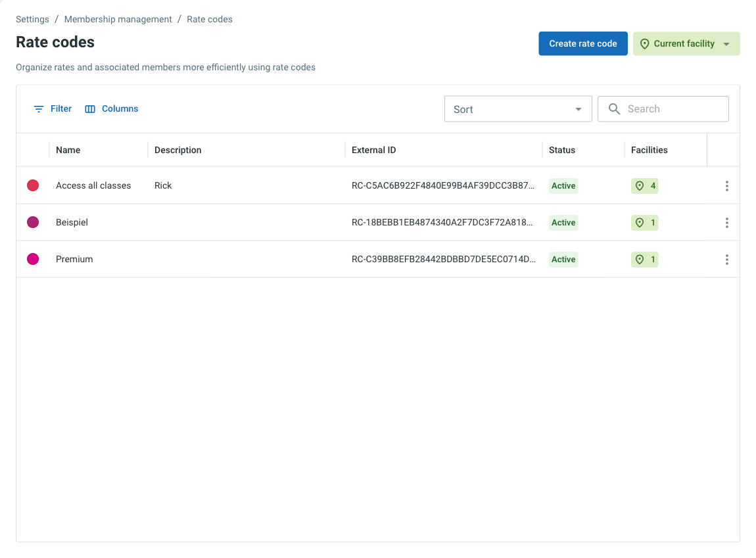Click the red swatch for Access all classes
The width and height of the screenshot is (756, 558).
[x=33, y=185]
